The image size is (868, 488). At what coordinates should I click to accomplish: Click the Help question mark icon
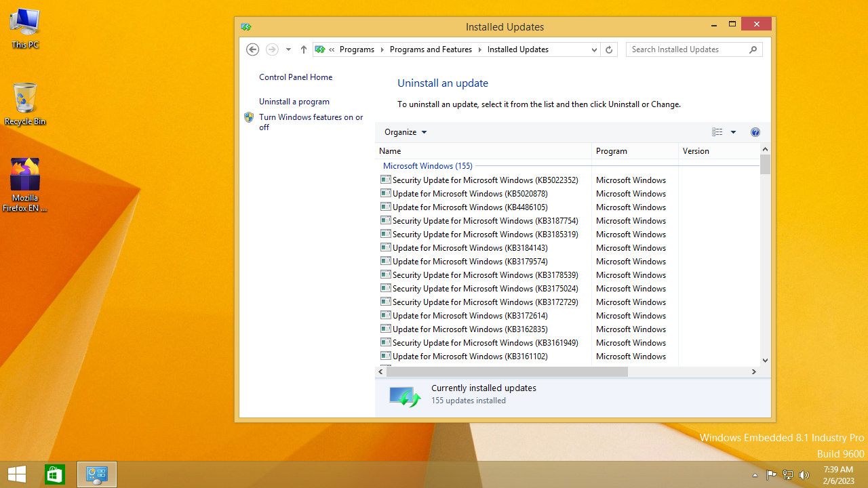pos(755,132)
